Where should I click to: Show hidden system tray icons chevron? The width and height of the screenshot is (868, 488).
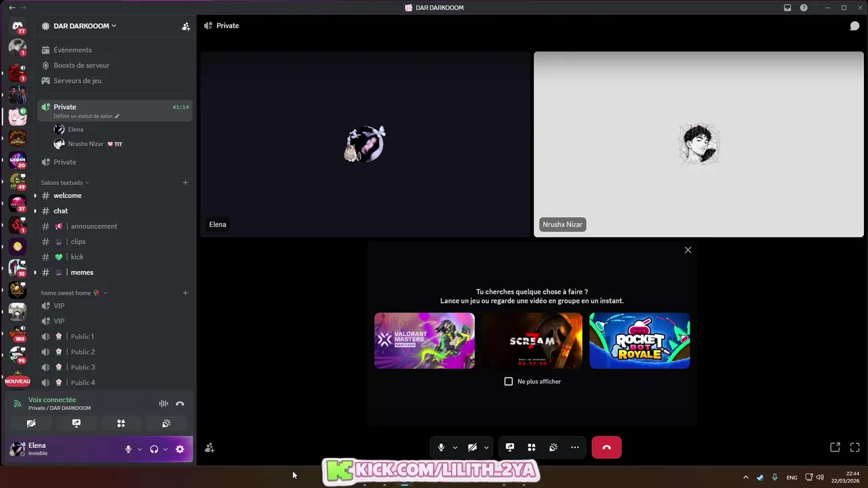(746, 477)
